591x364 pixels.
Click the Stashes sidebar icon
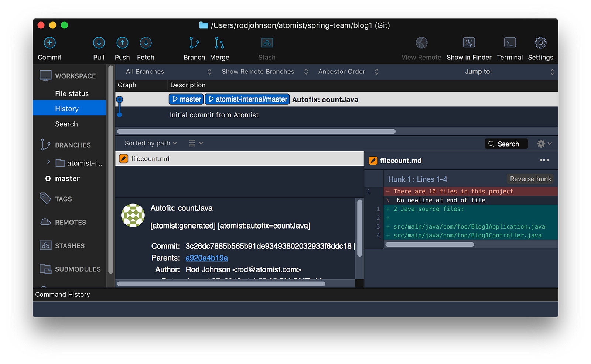click(x=45, y=245)
